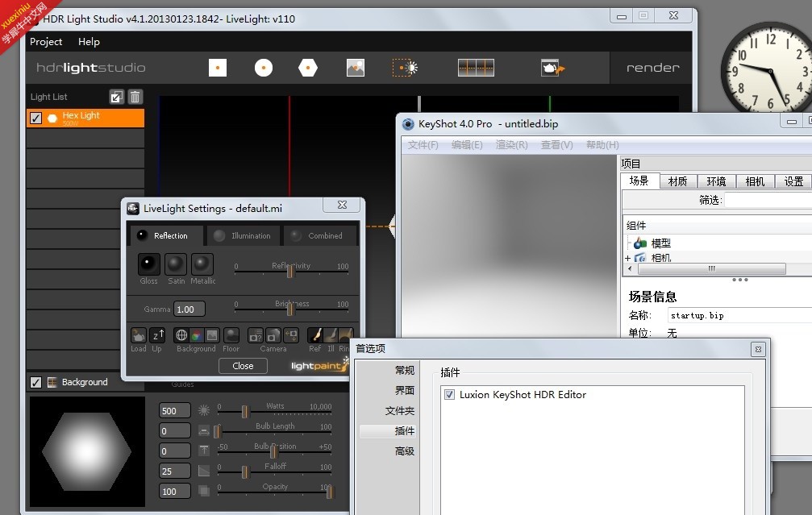Open the Help menu in HDR Light Studio

coord(89,42)
